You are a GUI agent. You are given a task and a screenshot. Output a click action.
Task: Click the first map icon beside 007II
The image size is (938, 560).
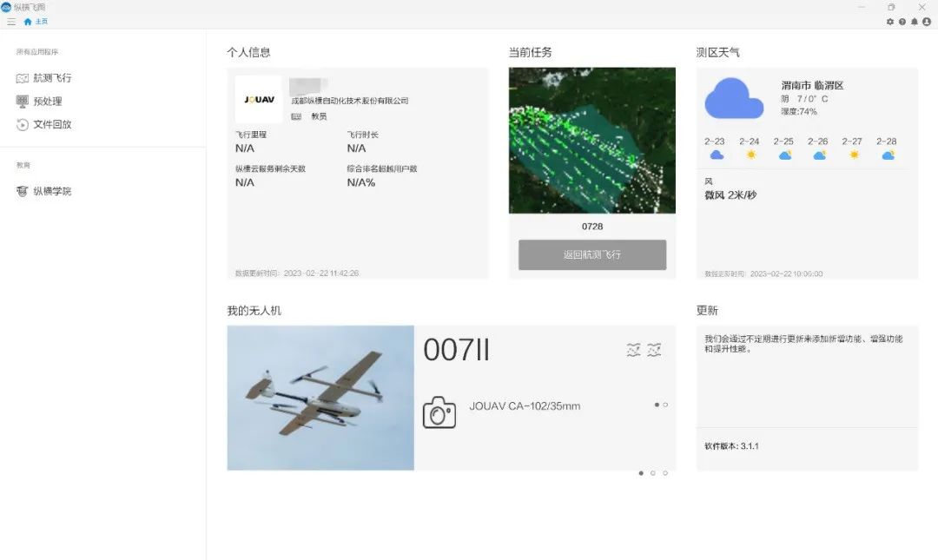pyautogui.click(x=634, y=350)
